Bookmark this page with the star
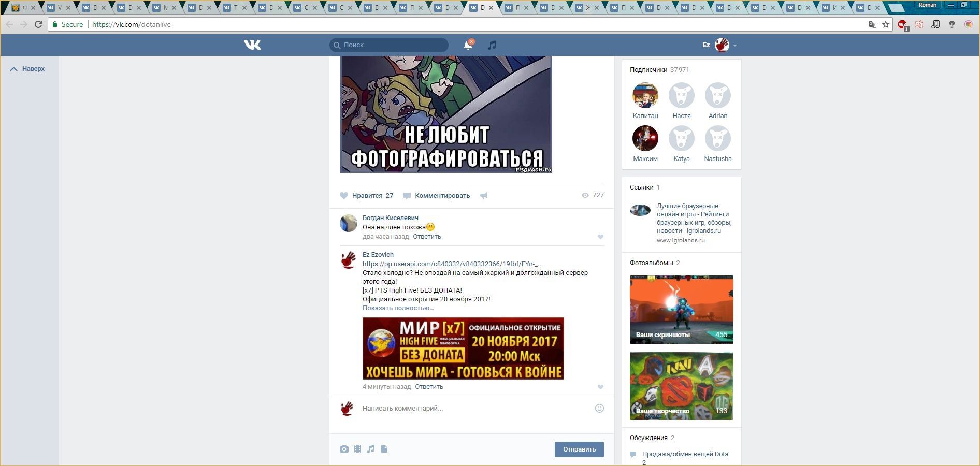Viewport: 980px width, 466px height. (886, 24)
